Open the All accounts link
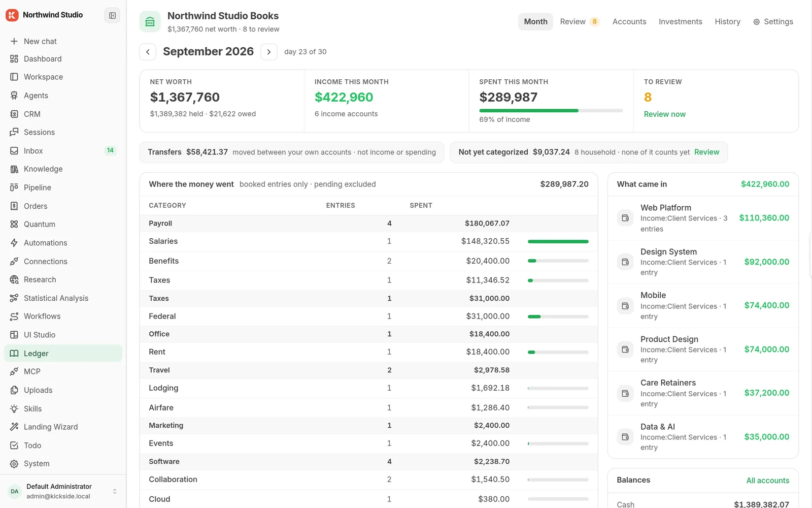The height and width of the screenshot is (508, 812). click(x=767, y=481)
